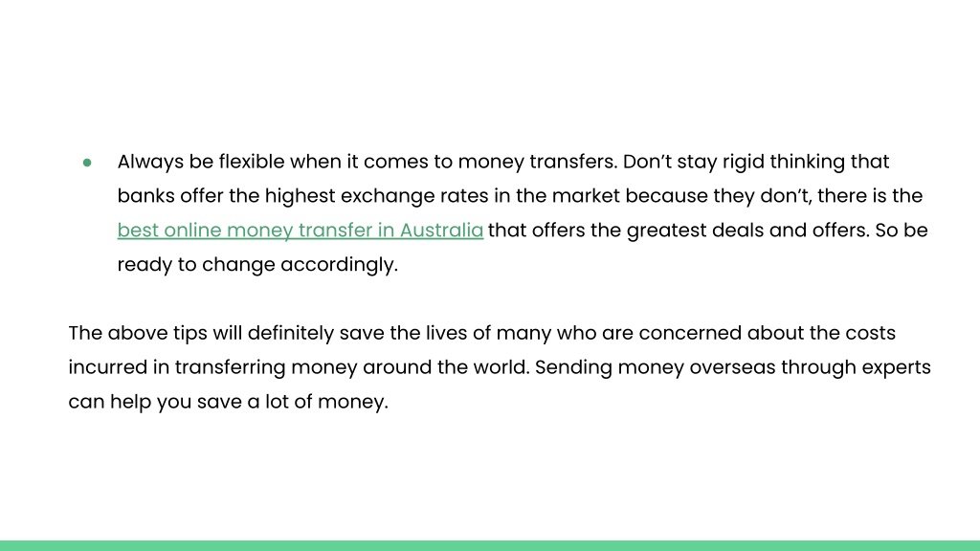Open the best online money transfer in Australia link
The image size is (980, 551).
pyautogui.click(x=300, y=230)
